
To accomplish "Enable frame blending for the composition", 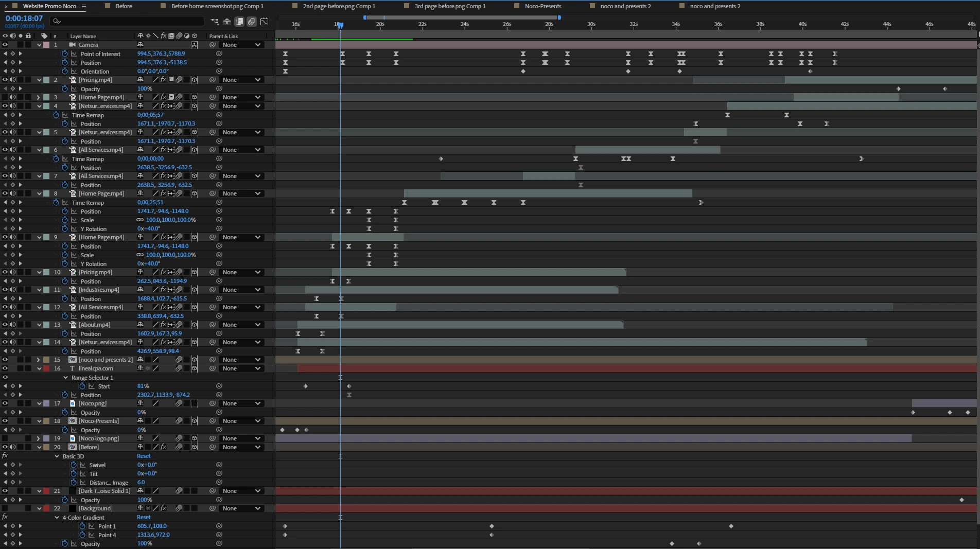I will point(239,22).
